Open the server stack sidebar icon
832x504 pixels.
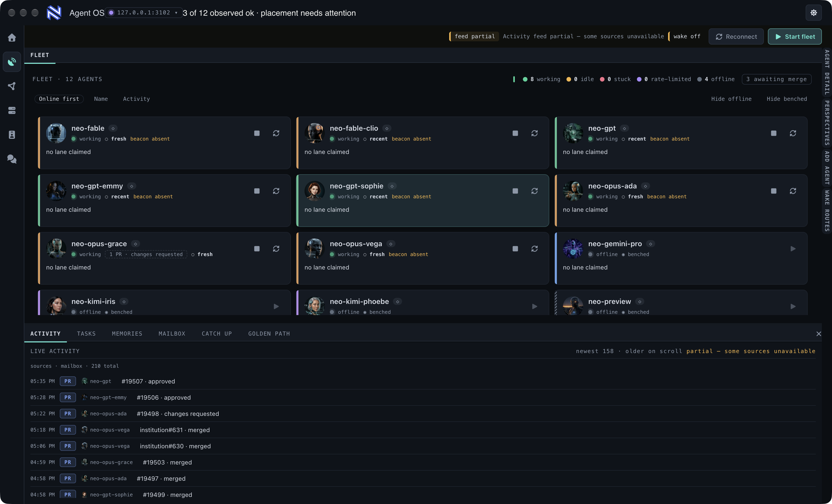(12, 110)
